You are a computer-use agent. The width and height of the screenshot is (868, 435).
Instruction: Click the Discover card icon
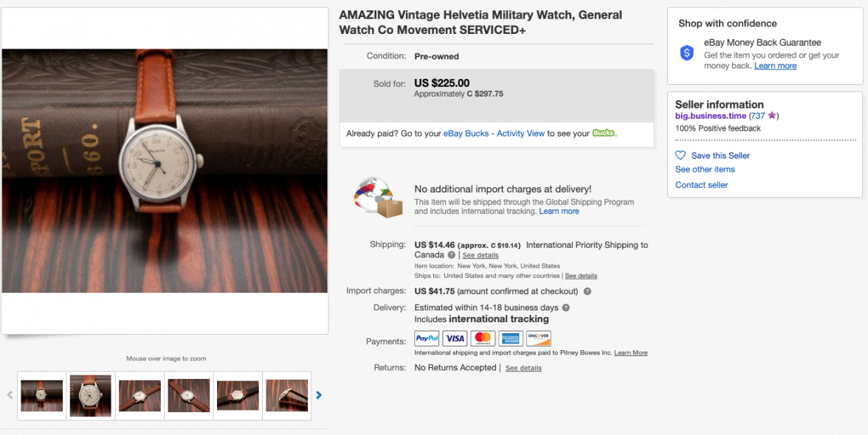point(539,338)
